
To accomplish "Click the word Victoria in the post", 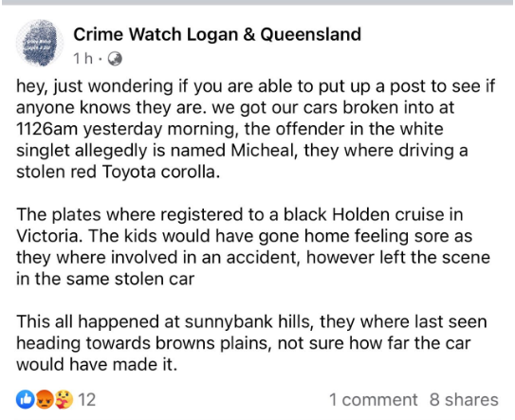I will 49,236.
